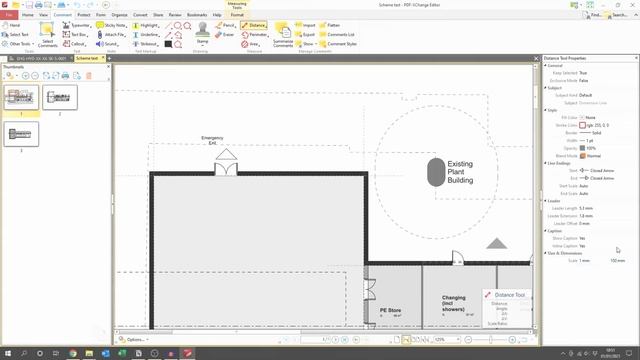The height and width of the screenshot is (360, 640).
Task: Select page 3 thumbnail
Action: tap(21, 134)
